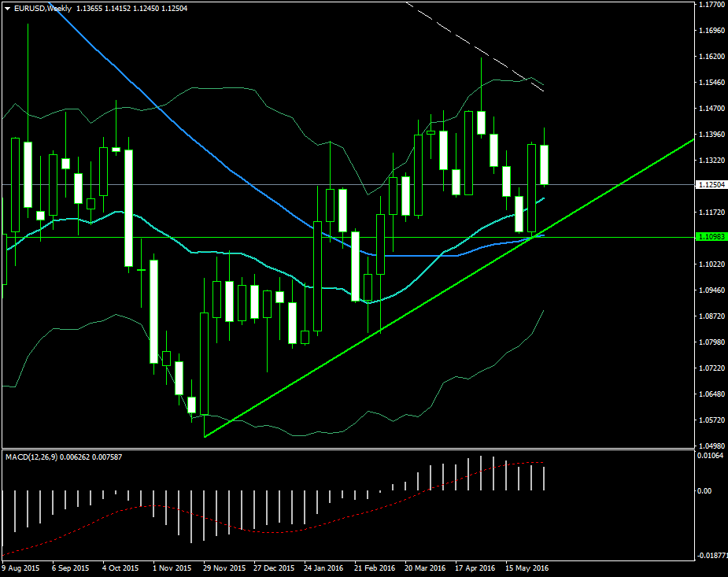Click the 1.17700 price scale value

point(711,5)
